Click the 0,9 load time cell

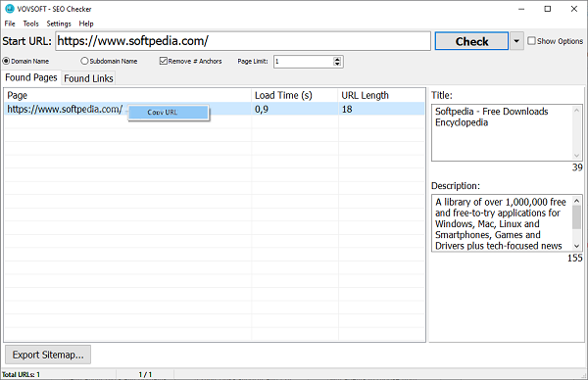pyautogui.click(x=295, y=109)
